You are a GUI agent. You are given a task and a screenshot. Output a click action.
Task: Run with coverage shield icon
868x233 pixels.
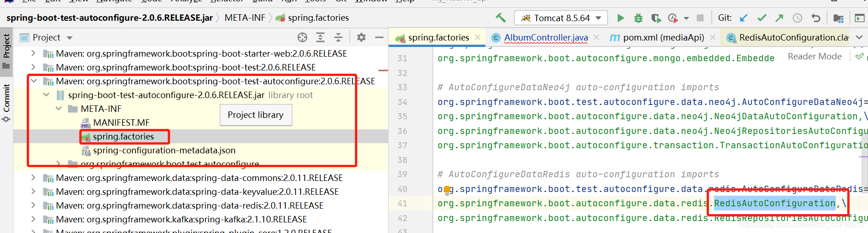coord(655,18)
